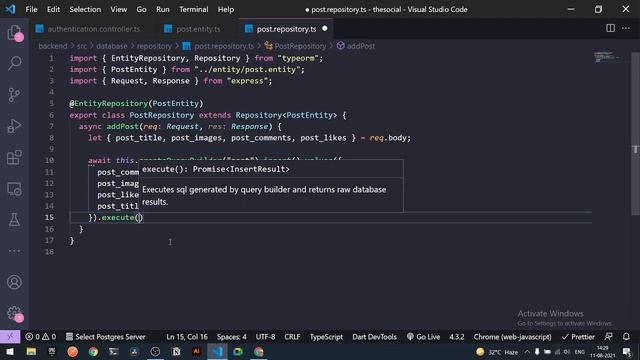The width and height of the screenshot is (640, 360).
Task: Open the Run and Debug view
Action: pyautogui.click(x=14, y=126)
